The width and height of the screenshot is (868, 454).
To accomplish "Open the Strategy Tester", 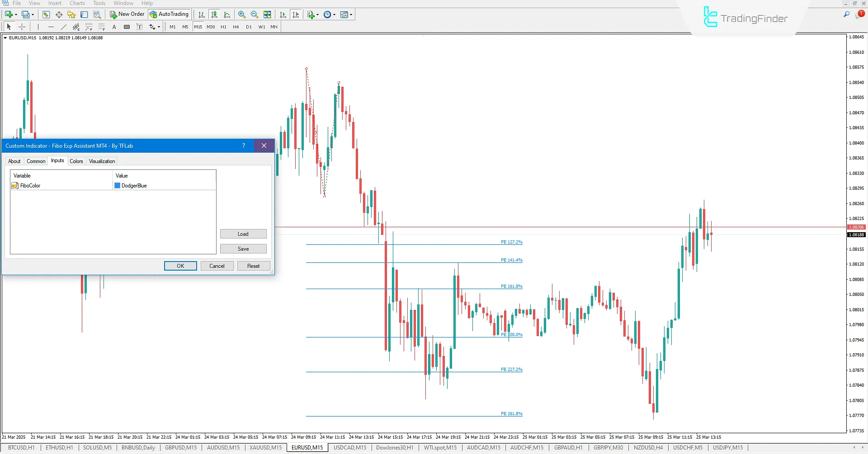I will [97, 14].
